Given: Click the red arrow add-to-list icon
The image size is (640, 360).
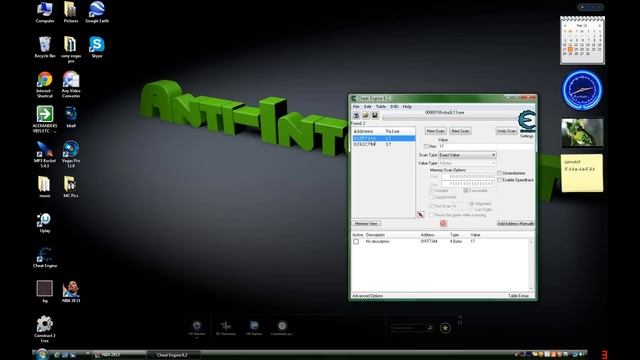Looking at the screenshot, I should [420, 215].
